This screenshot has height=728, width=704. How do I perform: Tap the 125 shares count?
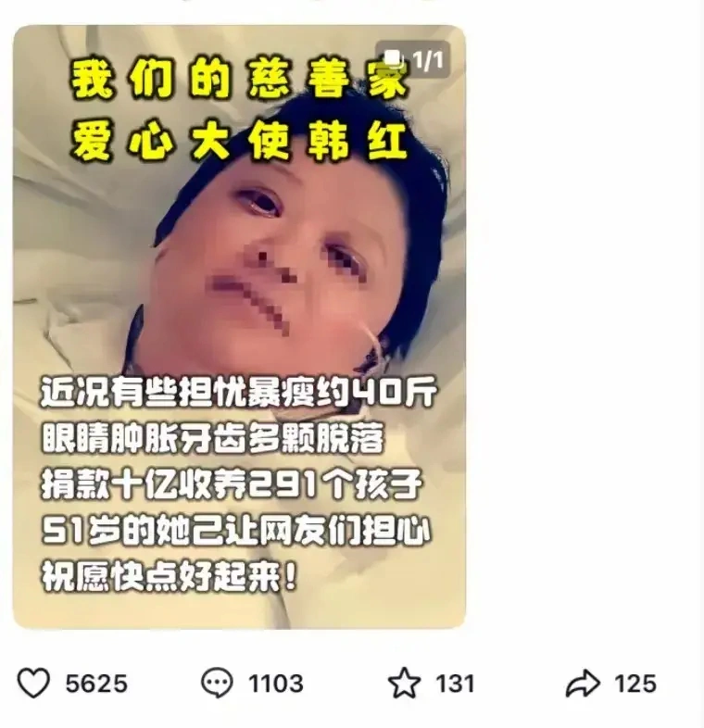click(x=635, y=684)
